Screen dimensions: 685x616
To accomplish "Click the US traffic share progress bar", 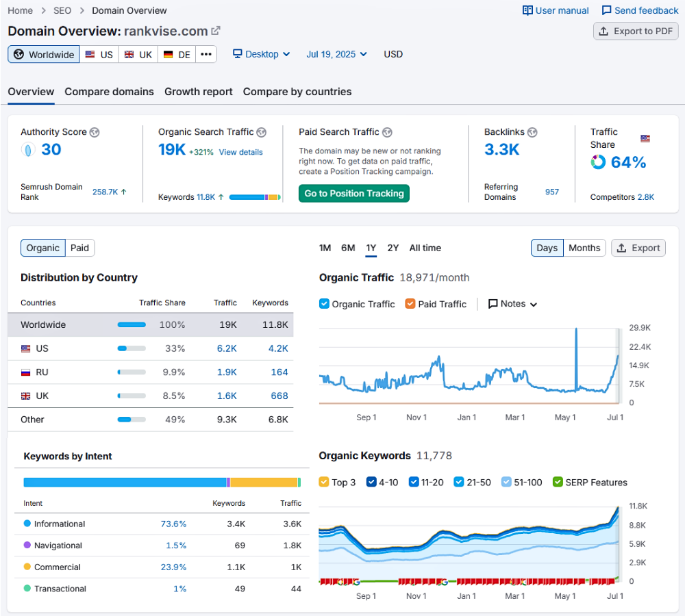I will click(132, 348).
